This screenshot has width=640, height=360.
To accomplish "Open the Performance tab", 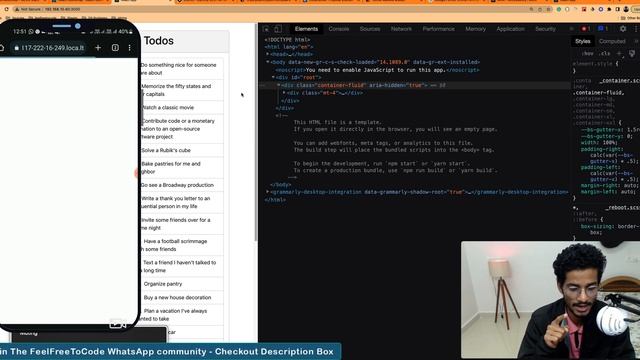I will [x=438, y=29].
